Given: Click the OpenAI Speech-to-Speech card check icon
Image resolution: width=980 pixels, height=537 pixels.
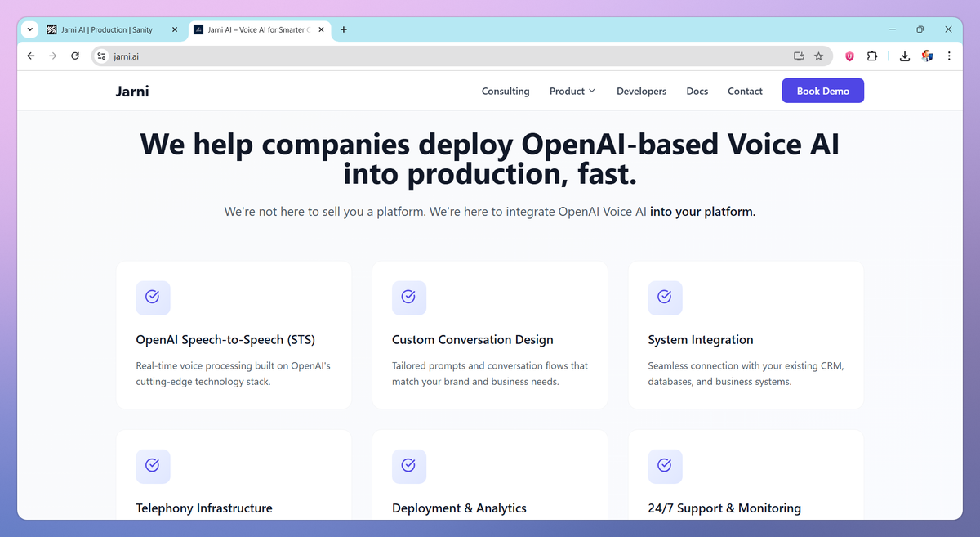Looking at the screenshot, I should click(x=153, y=298).
